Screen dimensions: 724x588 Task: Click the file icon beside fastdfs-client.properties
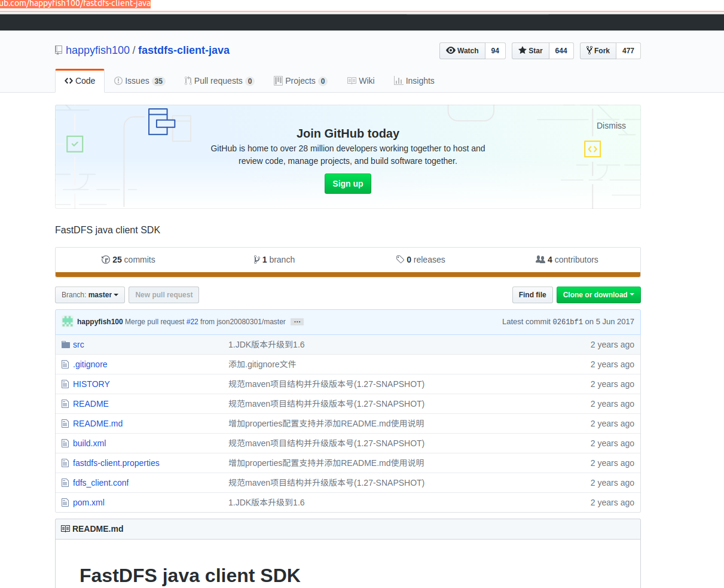click(x=65, y=463)
